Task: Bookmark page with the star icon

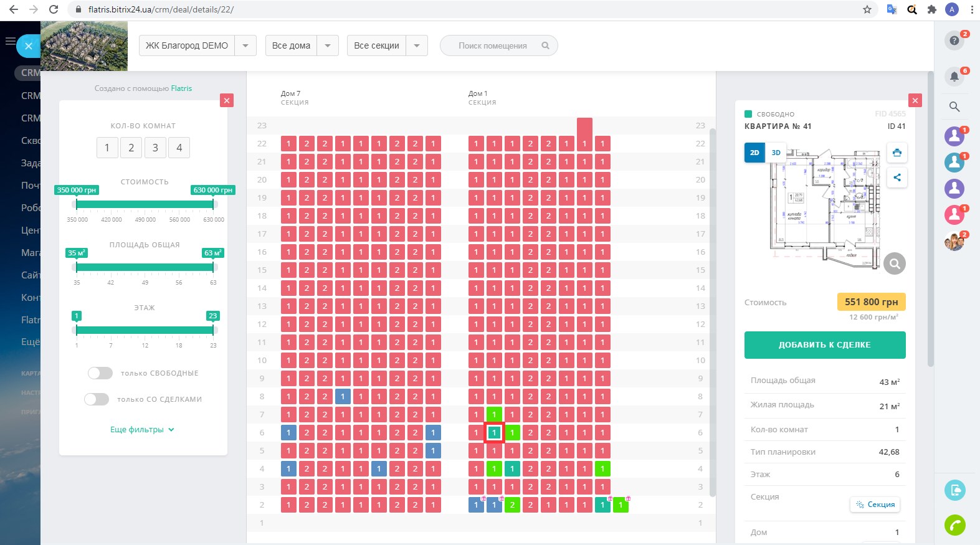Action: pyautogui.click(x=867, y=9)
